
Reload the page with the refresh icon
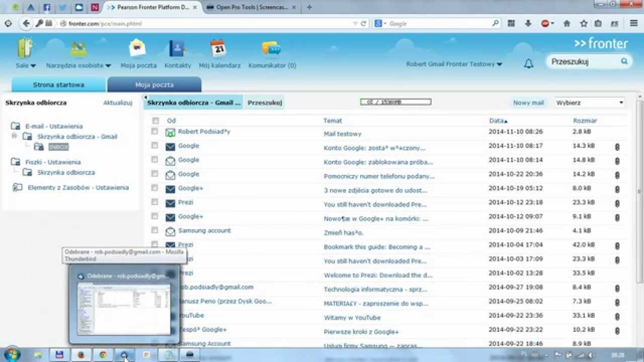pos(363,23)
